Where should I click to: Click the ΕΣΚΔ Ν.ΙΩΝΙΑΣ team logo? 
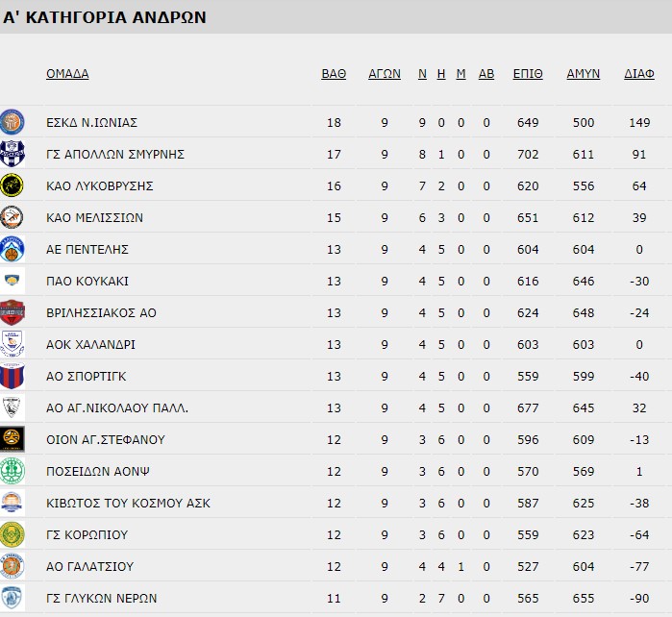click(12, 122)
